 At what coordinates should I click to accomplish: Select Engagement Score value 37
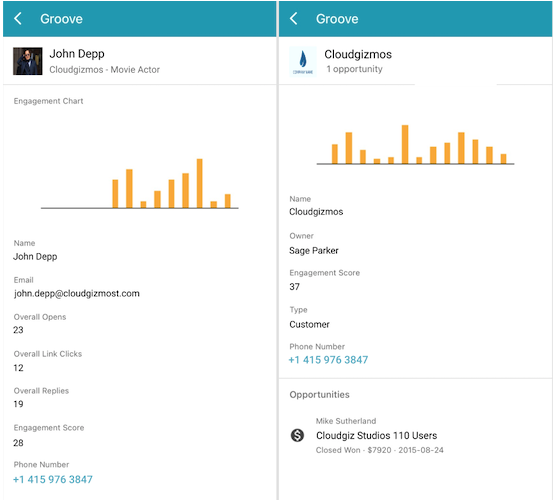294,287
